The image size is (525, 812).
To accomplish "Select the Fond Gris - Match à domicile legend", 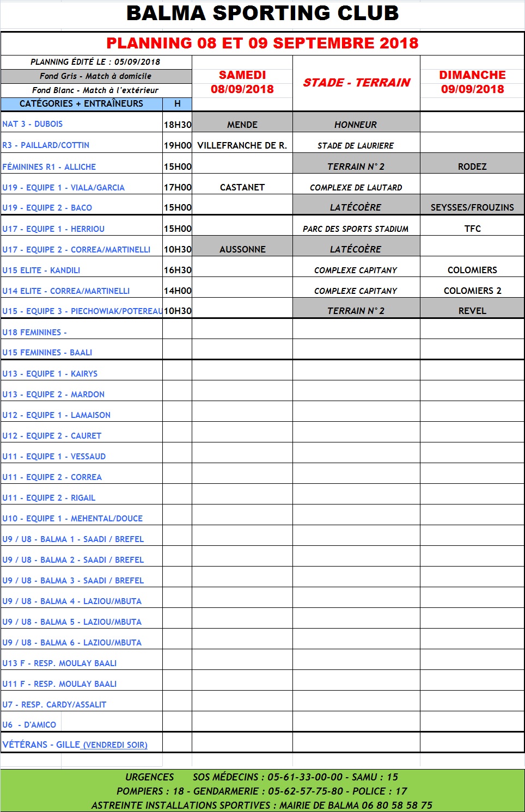I will tap(96, 76).
